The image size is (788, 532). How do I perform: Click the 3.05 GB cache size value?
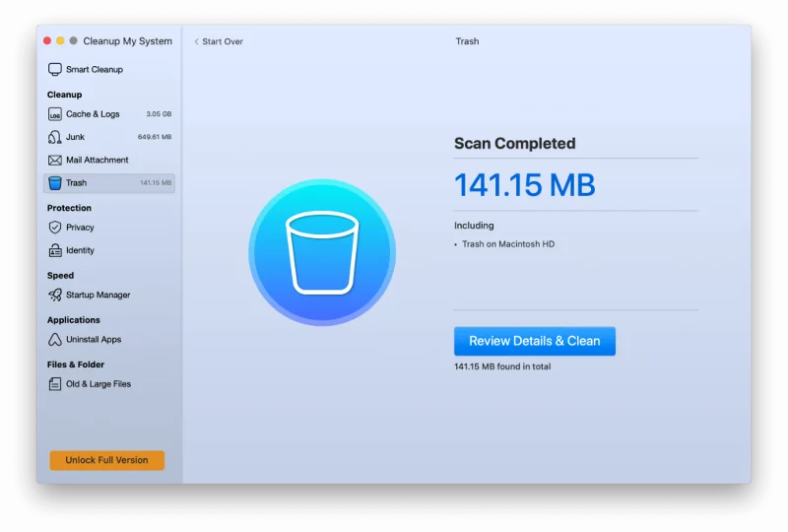[x=159, y=114]
